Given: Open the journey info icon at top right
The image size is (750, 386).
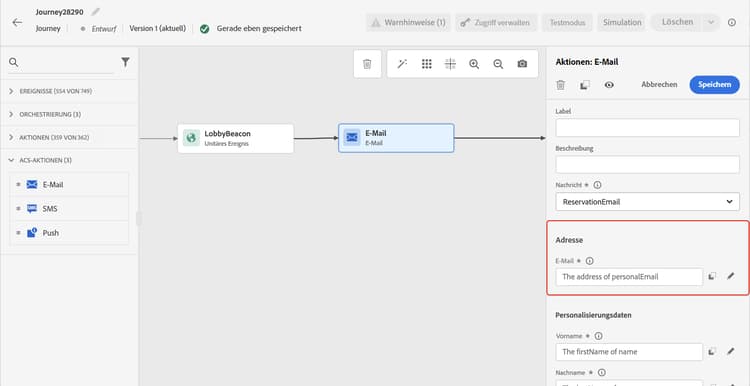Looking at the screenshot, I should tap(732, 22).
